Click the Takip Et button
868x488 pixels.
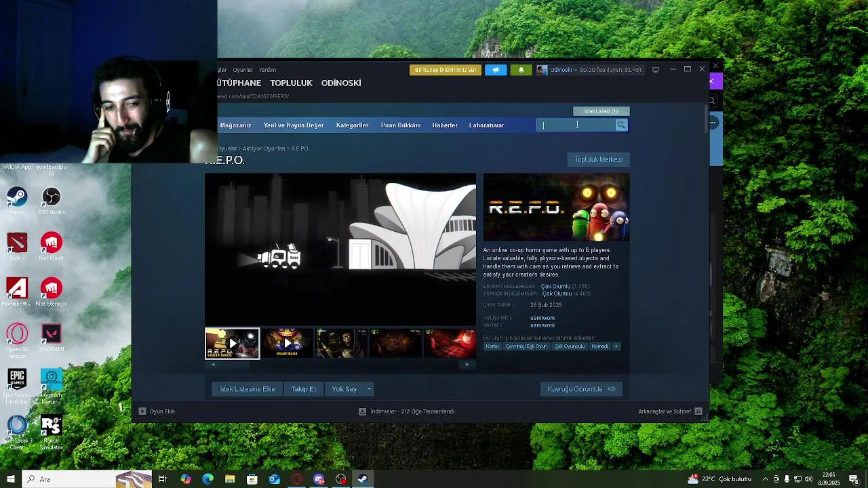tap(303, 389)
